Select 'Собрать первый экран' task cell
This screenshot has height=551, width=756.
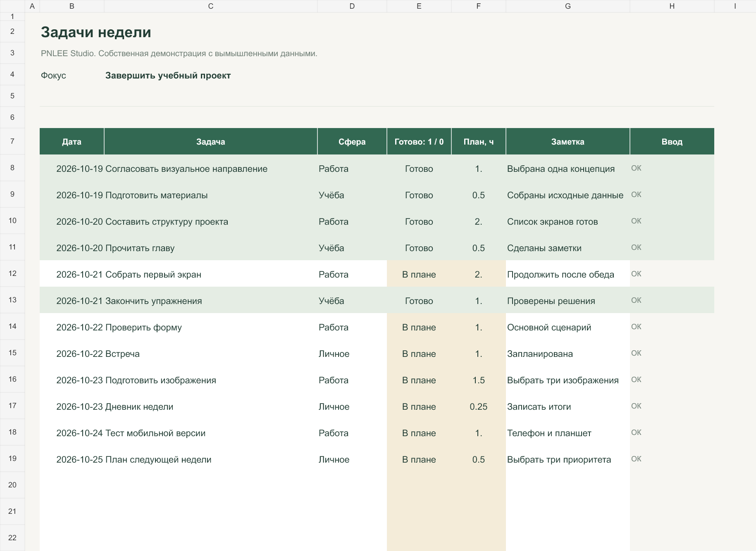point(210,274)
